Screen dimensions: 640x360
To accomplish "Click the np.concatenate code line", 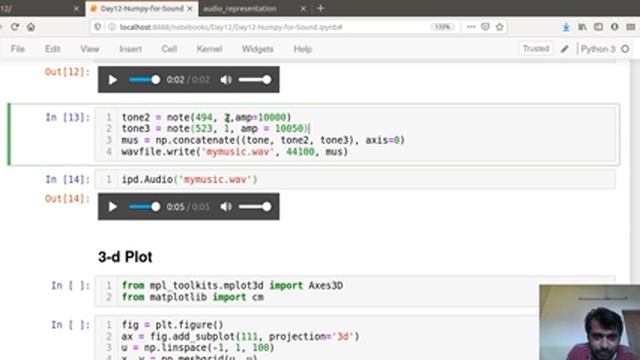I will click(x=263, y=140).
